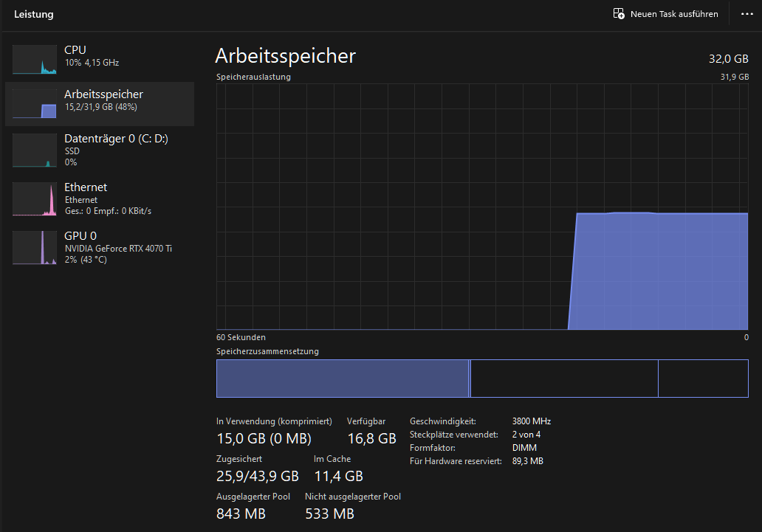The width and height of the screenshot is (762, 532).
Task: Click the 843 MB paged pool value
Action: (241, 514)
